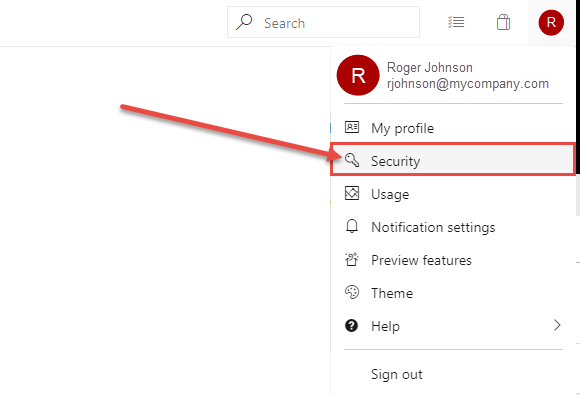This screenshot has height=395, width=580.
Task: Expand the Help submenu chevron
Action: pyautogui.click(x=557, y=325)
